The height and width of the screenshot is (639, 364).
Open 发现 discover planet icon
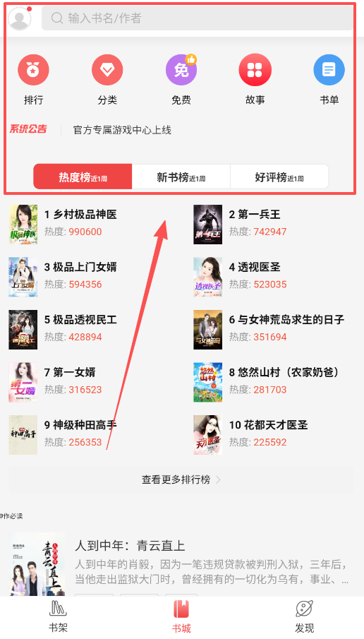click(304, 609)
